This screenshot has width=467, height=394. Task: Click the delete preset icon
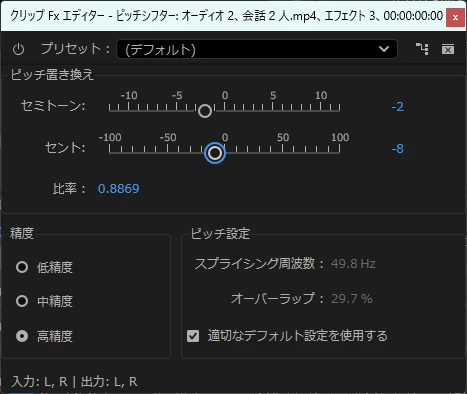coord(448,49)
